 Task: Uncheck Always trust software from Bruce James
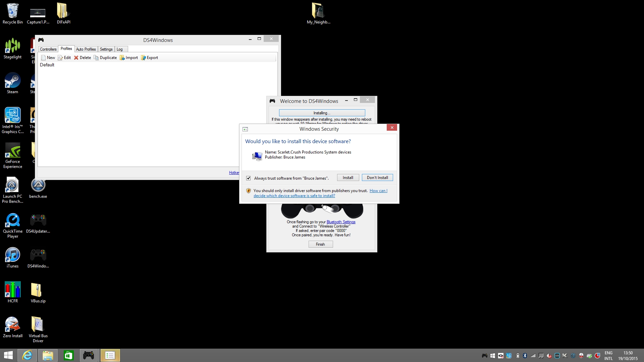[x=249, y=178]
